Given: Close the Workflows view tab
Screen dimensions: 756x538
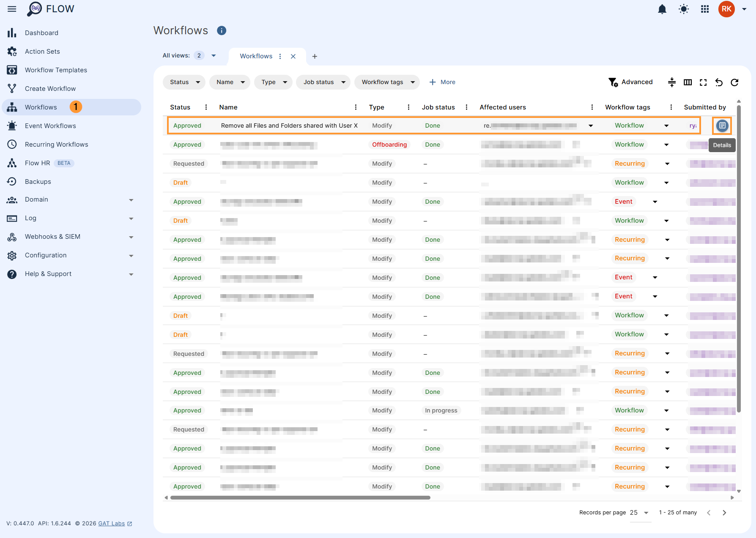Looking at the screenshot, I should [293, 56].
